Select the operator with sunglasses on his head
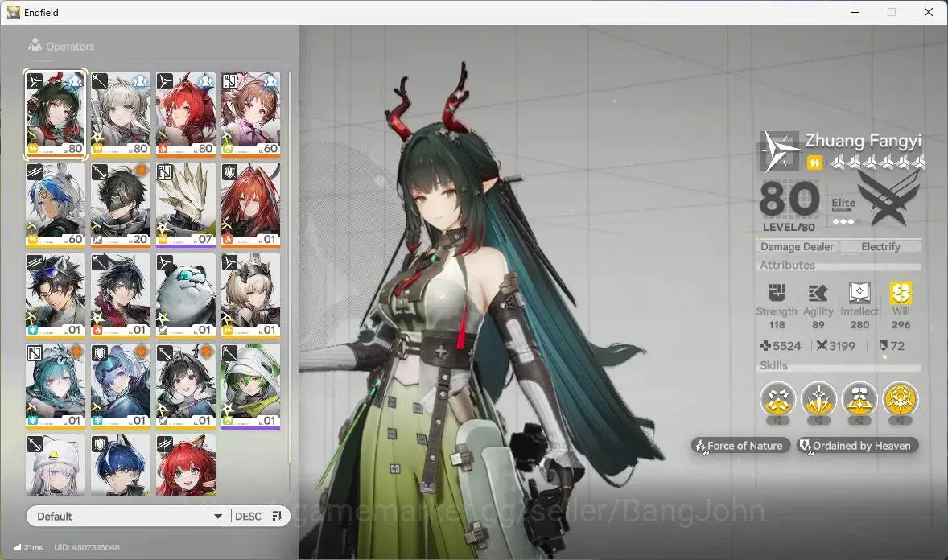Screen dimensions: 948x560 (x=55, y=296)
